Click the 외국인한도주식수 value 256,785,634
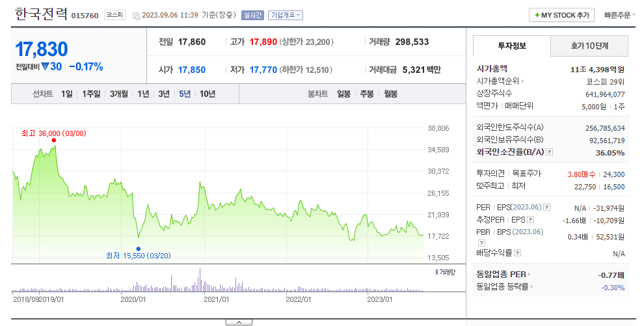The width and height of the screenshot is (644, 326). click(x=605, y=128)
